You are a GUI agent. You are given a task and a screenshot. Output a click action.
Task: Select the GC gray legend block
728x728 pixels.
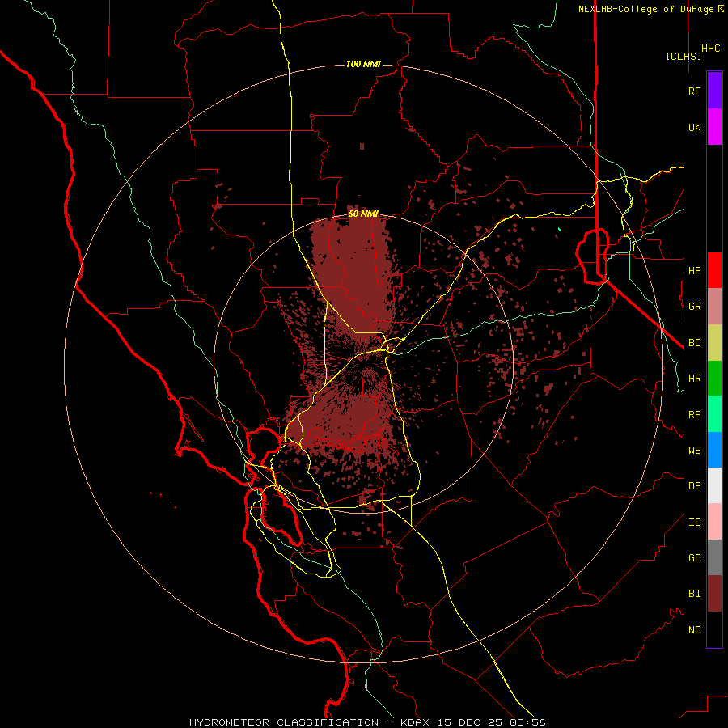pos(714,557)
